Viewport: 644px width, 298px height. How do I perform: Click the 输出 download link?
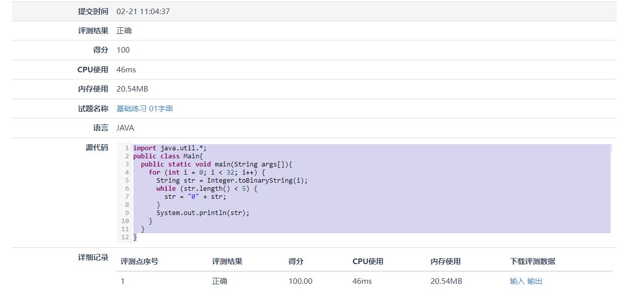(534, 281)
